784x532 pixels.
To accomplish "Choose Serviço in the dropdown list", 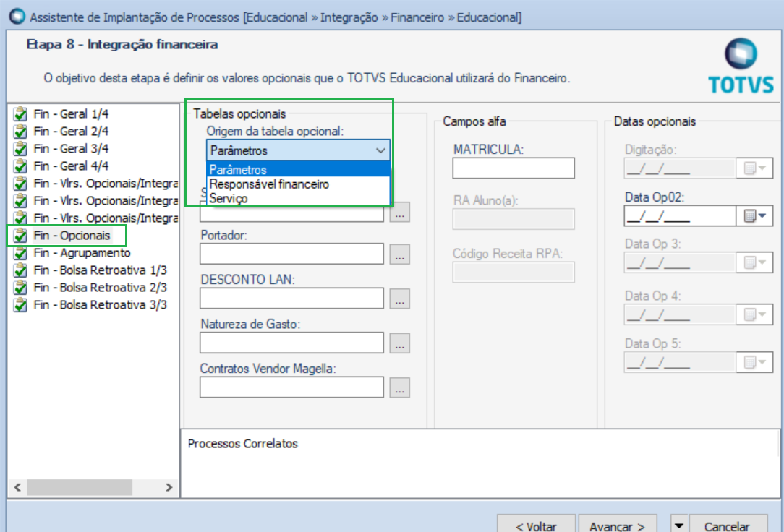I will click(x=299, y=198).
